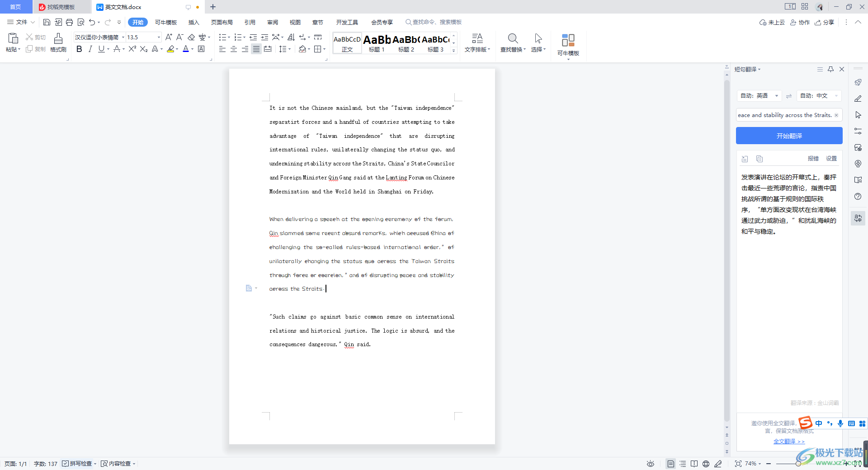Click the zoom slider handle
The image size is (868, 470).
[798, 464]
